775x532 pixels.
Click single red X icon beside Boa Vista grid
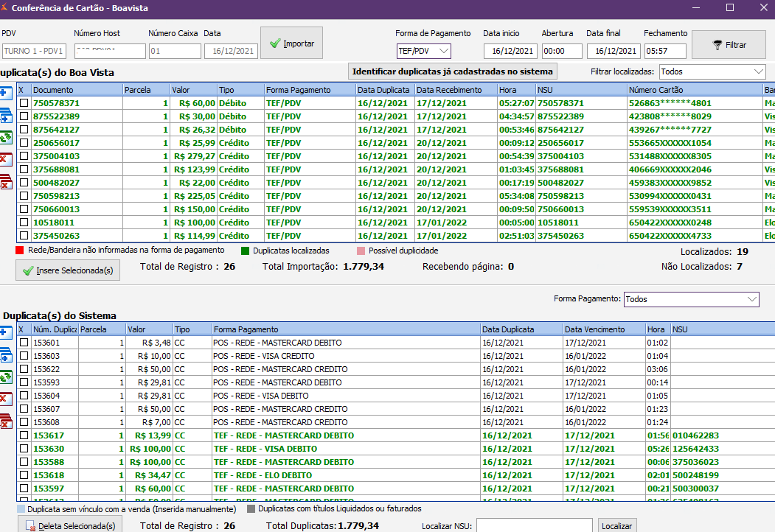point(5,159)
